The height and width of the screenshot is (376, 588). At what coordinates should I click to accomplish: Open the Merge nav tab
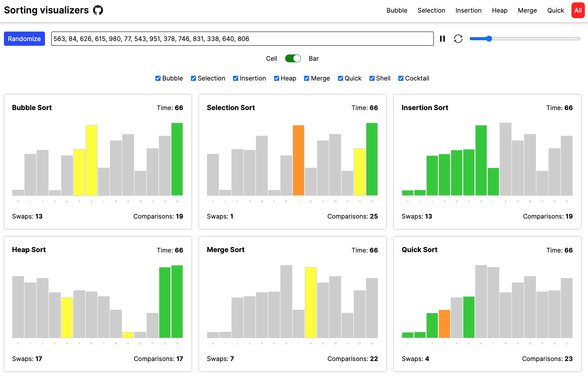tap(527, 11)
